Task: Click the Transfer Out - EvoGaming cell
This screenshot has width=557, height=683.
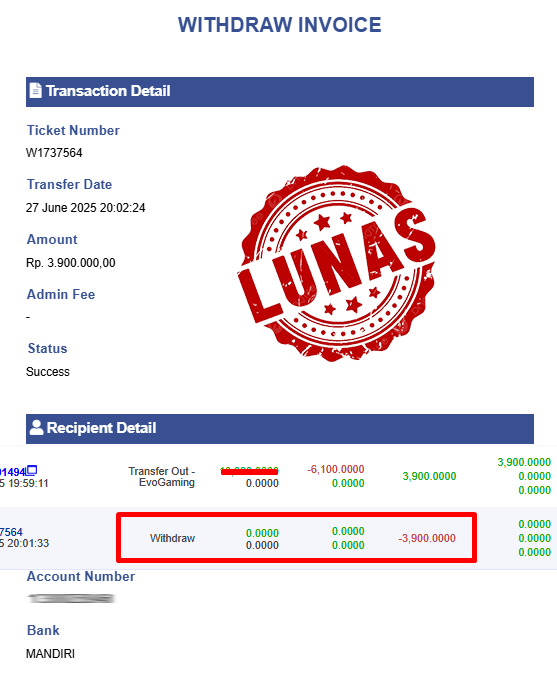Action: 162,477
